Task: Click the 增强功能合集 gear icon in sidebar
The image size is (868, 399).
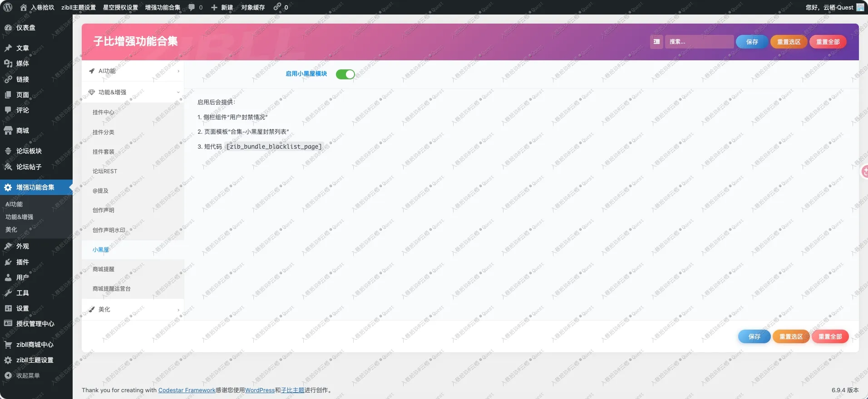Action: coord(8,187)
